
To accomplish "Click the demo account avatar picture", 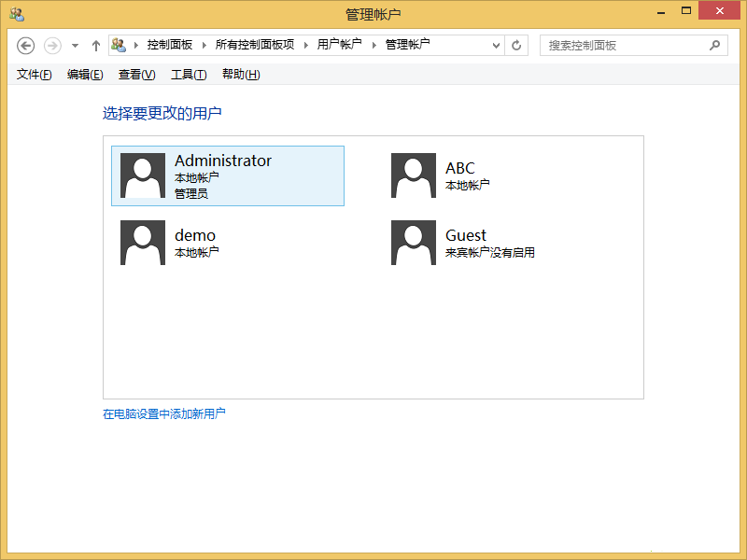I will pyautogui.click(x=142, y=242).
